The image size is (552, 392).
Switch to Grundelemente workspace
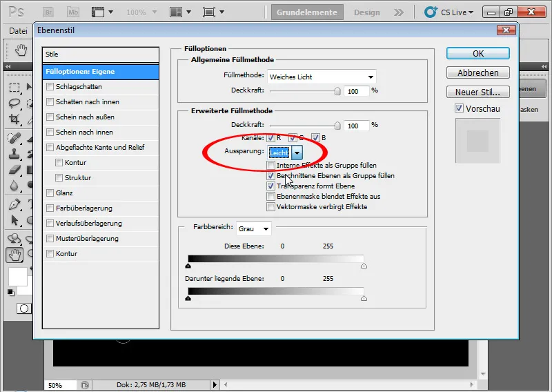307,12
